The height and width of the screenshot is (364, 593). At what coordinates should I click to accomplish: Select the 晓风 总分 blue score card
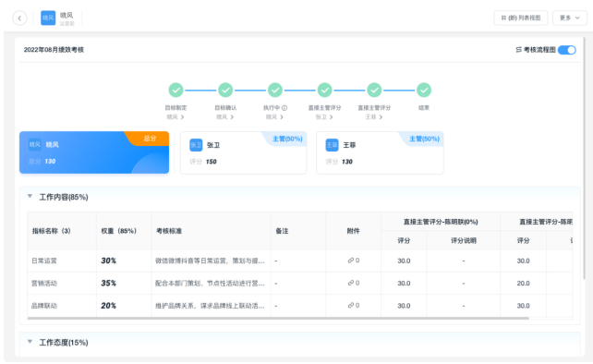pos(94,152)
